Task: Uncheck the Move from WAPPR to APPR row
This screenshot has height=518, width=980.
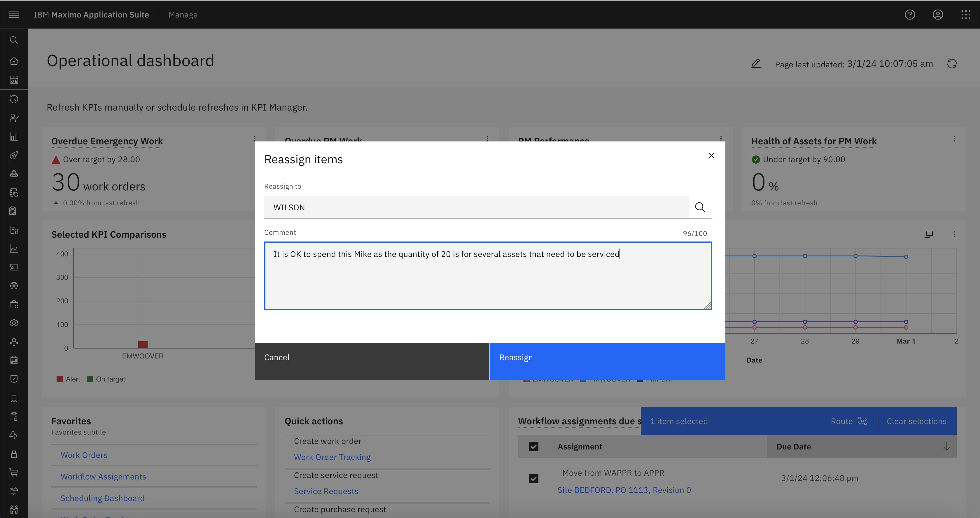Action: coord(534,478)
